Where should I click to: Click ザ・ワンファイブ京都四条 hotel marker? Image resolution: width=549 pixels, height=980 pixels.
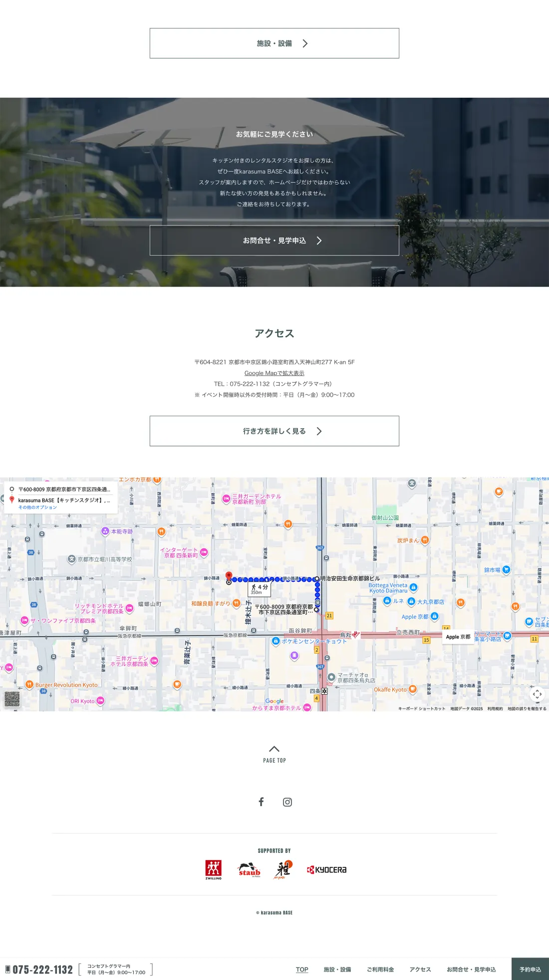(24, 621)
